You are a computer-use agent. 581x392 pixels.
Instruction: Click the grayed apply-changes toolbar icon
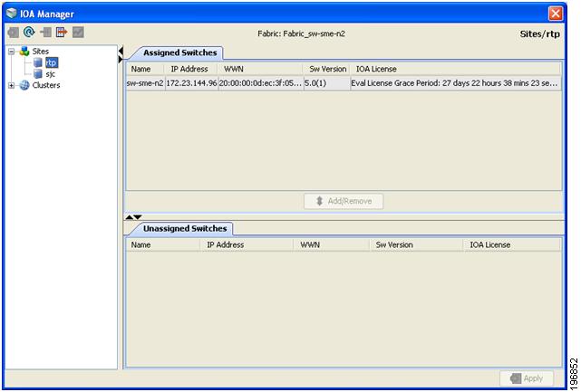(x=14, y=33)
